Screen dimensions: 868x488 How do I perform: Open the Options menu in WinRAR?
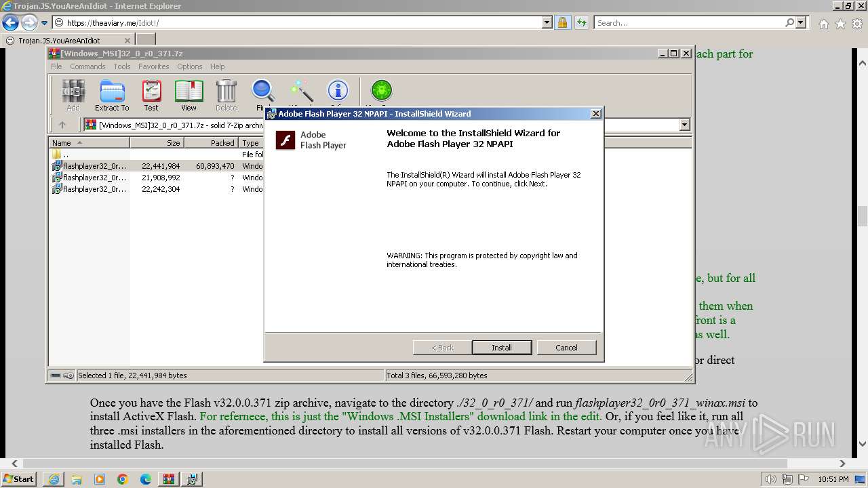point(190,66)
